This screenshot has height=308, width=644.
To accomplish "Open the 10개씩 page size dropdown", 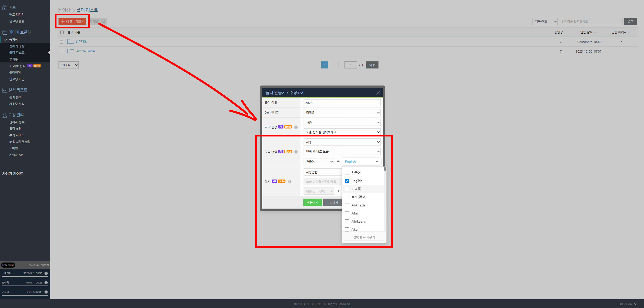I will point(68,65).
